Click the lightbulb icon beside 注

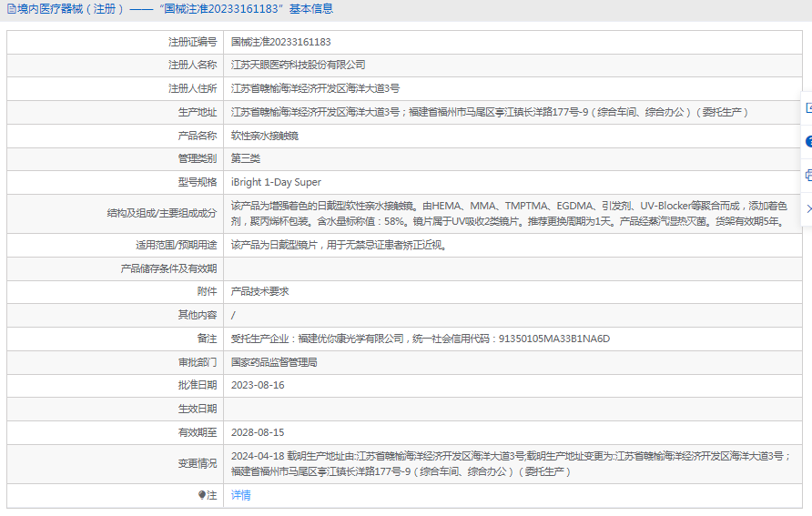[202, 495]
